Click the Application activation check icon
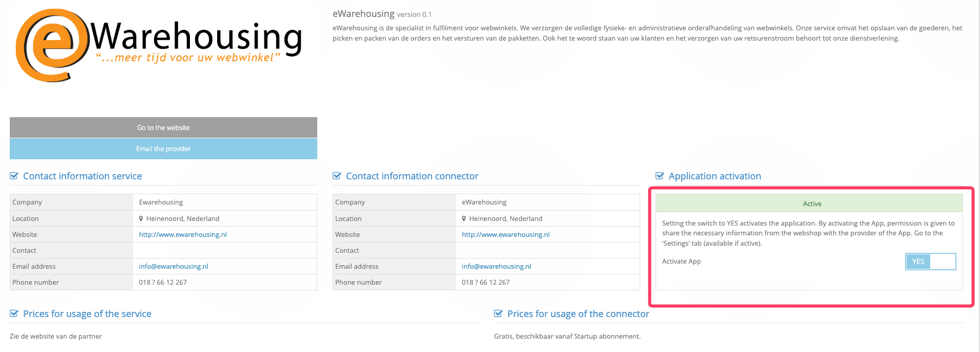 point(660,176)
